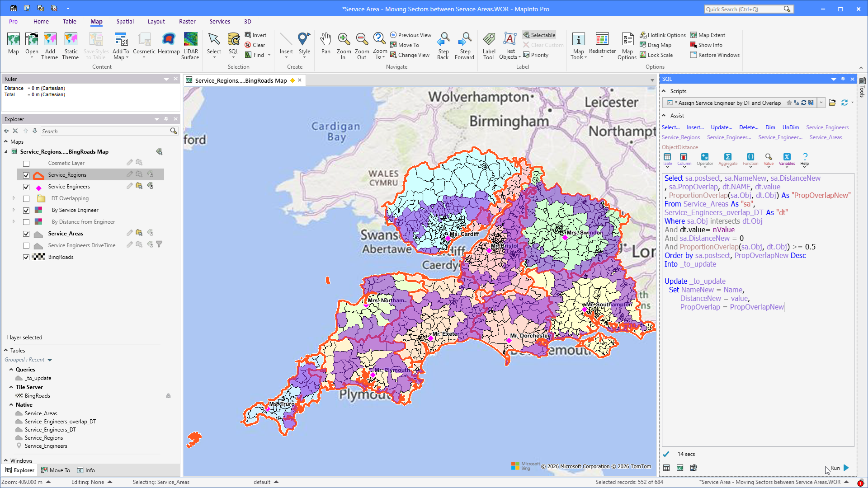Open the Grouped: Recent dropdown

pyautogui.click(x=50, y=360)
